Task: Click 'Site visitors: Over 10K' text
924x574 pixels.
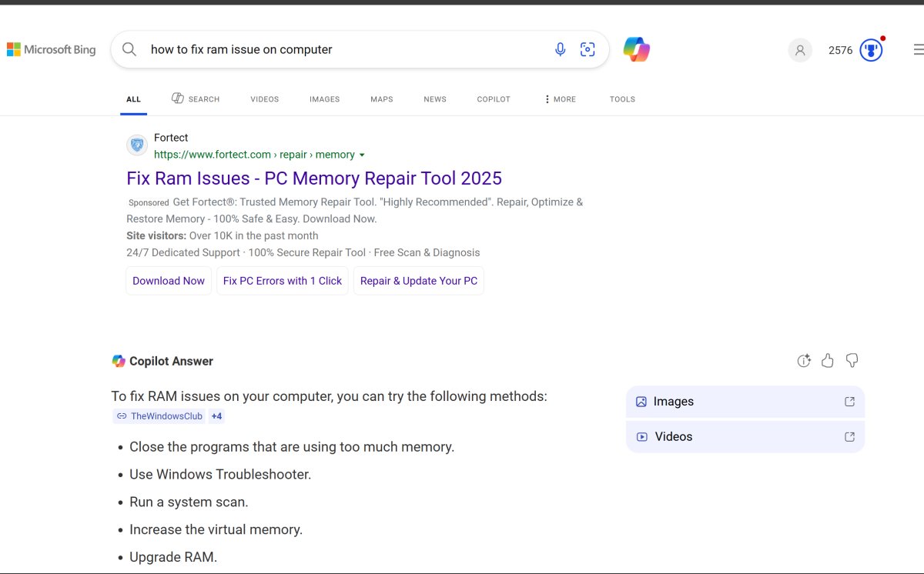Action: point(223,235)
